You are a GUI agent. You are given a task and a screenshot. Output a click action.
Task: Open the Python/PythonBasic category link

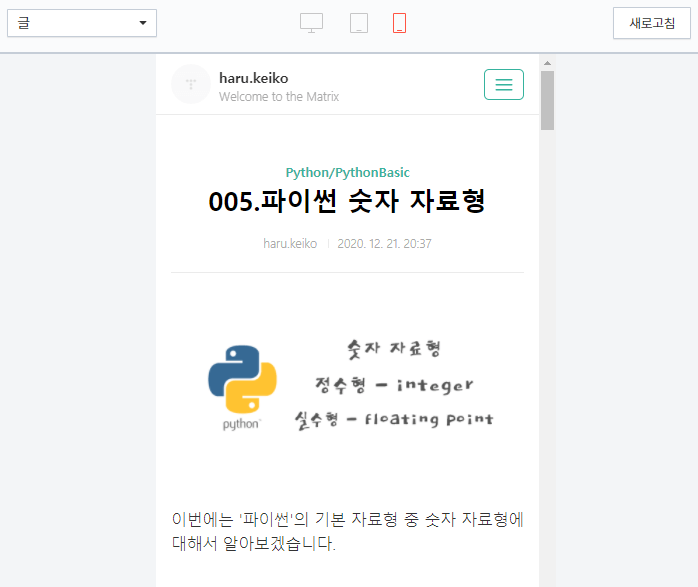(x=348, y=173)
